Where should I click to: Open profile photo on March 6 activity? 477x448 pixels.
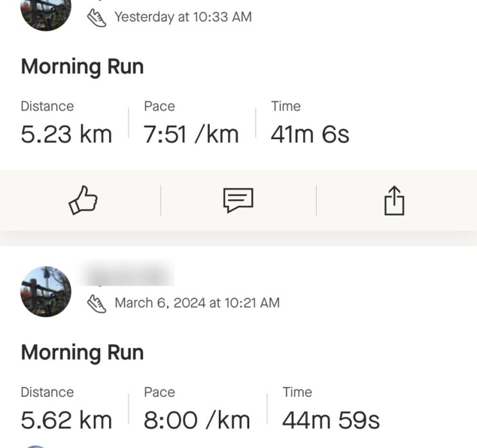tap(46, 291)
